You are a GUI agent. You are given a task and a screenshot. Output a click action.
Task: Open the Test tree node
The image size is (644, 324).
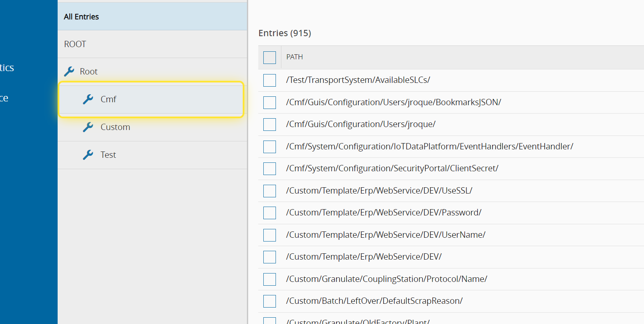[x=108, y=155]
